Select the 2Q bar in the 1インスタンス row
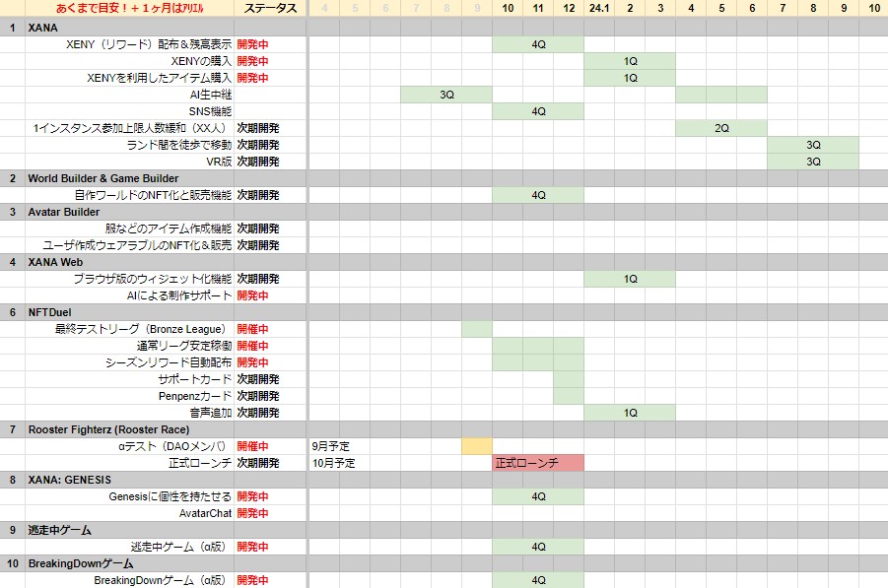The width and height of the screenshot is (888, 588). [x=721, y=128]
